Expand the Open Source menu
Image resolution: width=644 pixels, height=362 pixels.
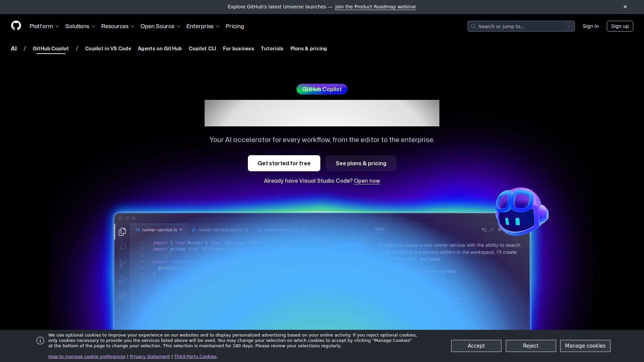click(x=160, y=26)
